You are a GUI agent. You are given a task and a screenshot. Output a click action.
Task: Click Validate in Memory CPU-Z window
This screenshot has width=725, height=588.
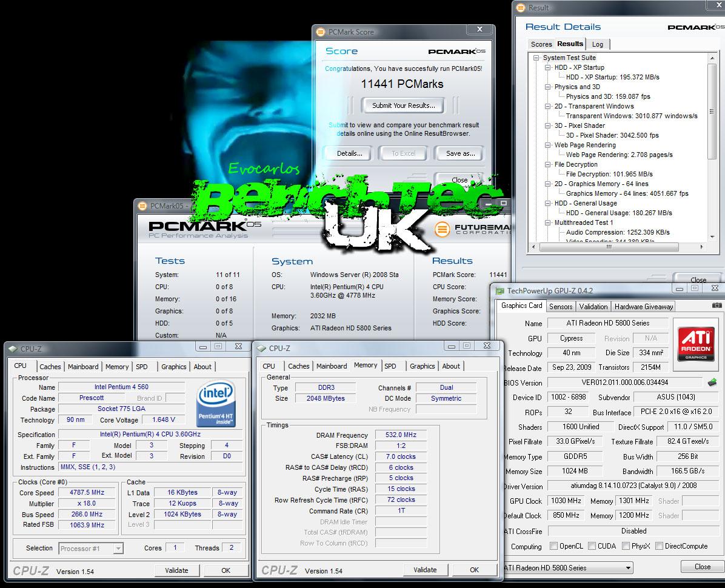point(425,570)
